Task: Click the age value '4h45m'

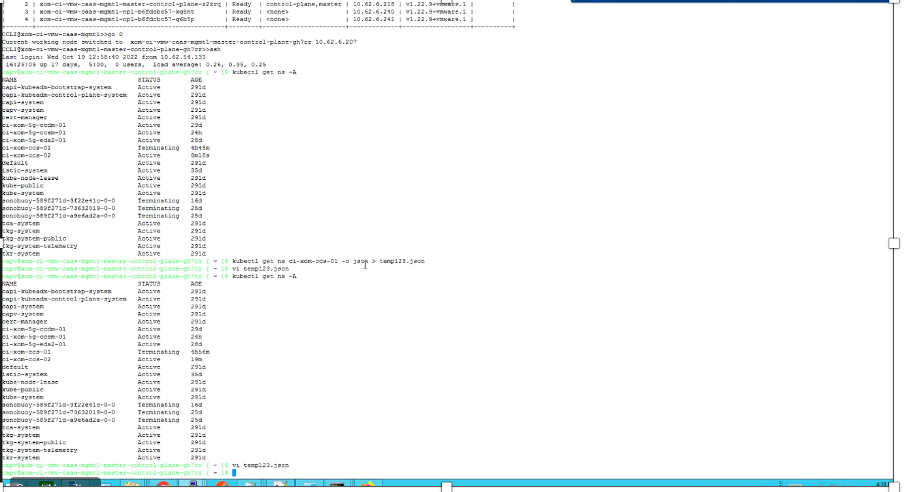Action: (x=200, y=148)
